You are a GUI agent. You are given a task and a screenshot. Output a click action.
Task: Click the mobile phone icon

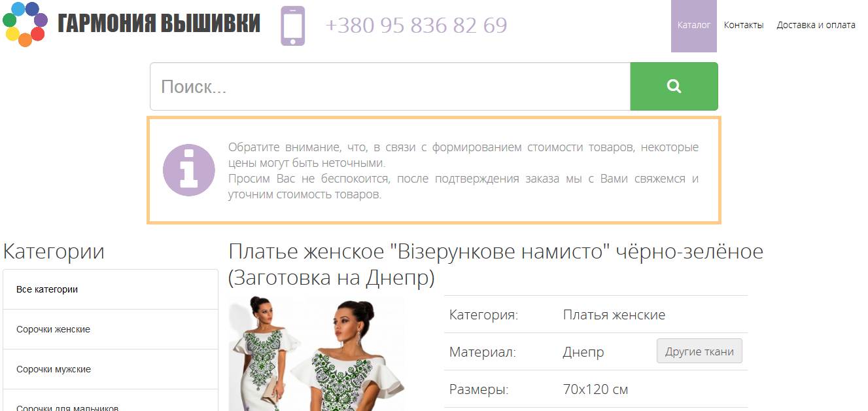click(x=293, y=26)
